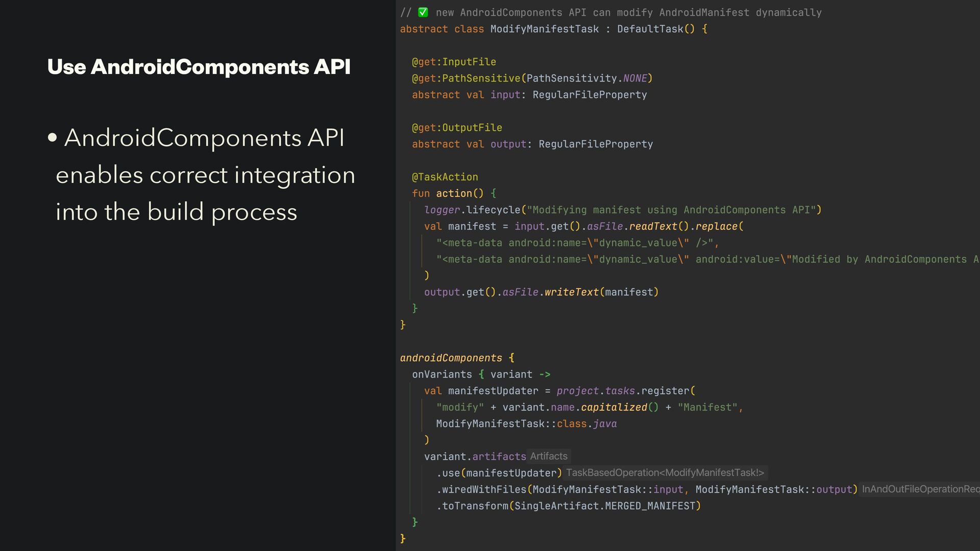
Task: Click 'variant.artifacts' expression
Action: (475, 457)
